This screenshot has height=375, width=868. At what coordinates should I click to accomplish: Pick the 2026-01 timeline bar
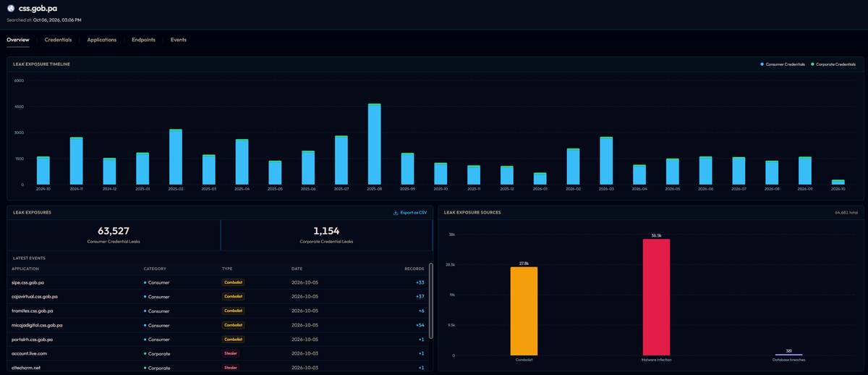click(540, 179)
